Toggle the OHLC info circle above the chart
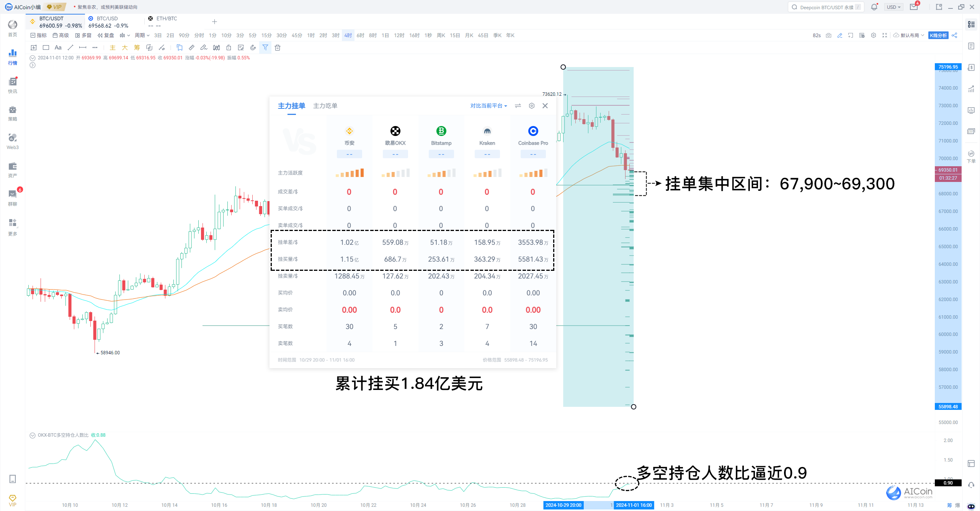Viewport: 980px width, 511px height. point(33,58)
